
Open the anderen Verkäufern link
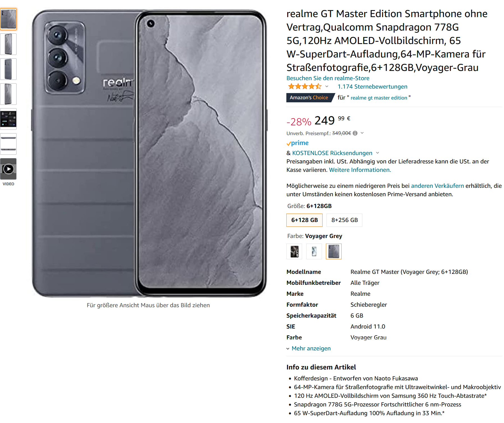pos(437,186)
